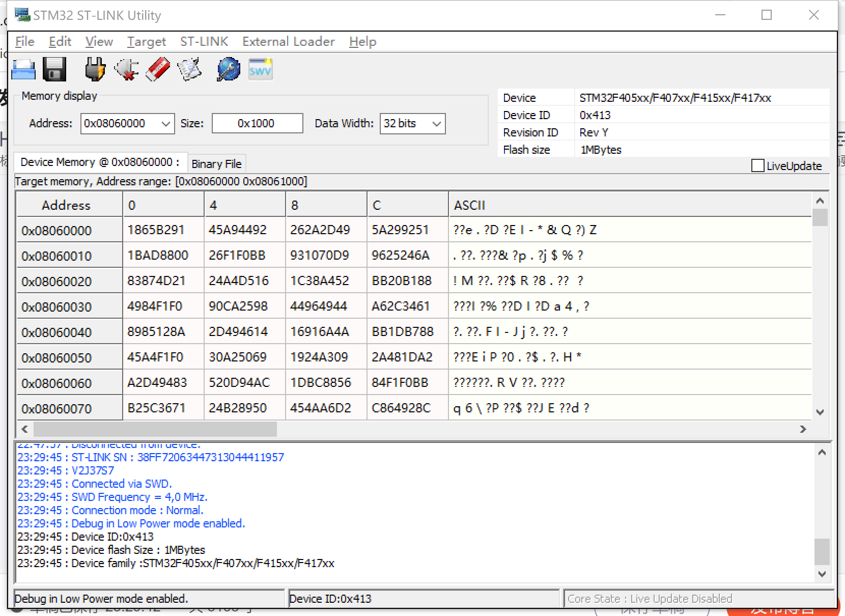Open the Data Width dropdown
845x616 pixels.
pos(437,123)
